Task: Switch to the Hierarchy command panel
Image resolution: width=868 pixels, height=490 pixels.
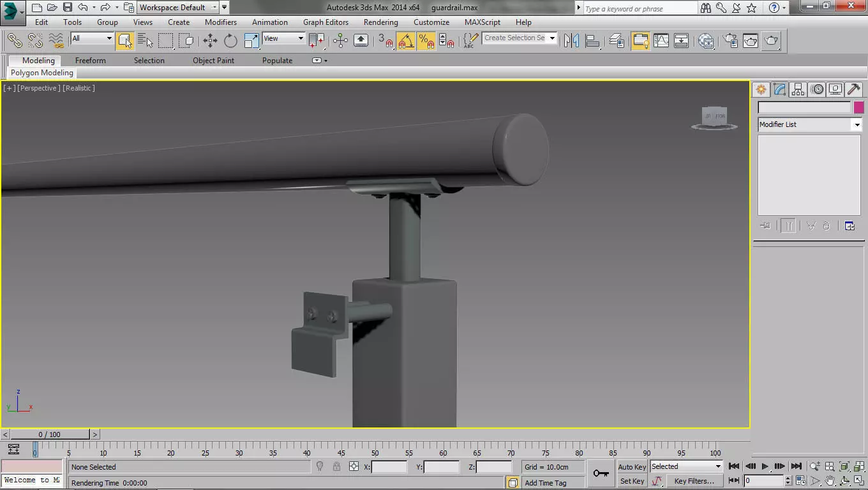Action: click(798, 89)
